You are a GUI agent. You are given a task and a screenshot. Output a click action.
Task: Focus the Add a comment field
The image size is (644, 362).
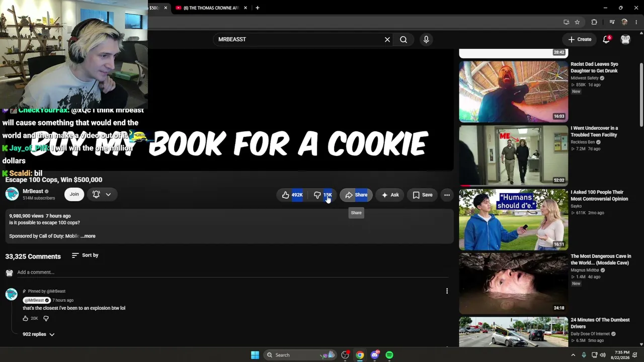pyautogui.click(x=232, y=272)
